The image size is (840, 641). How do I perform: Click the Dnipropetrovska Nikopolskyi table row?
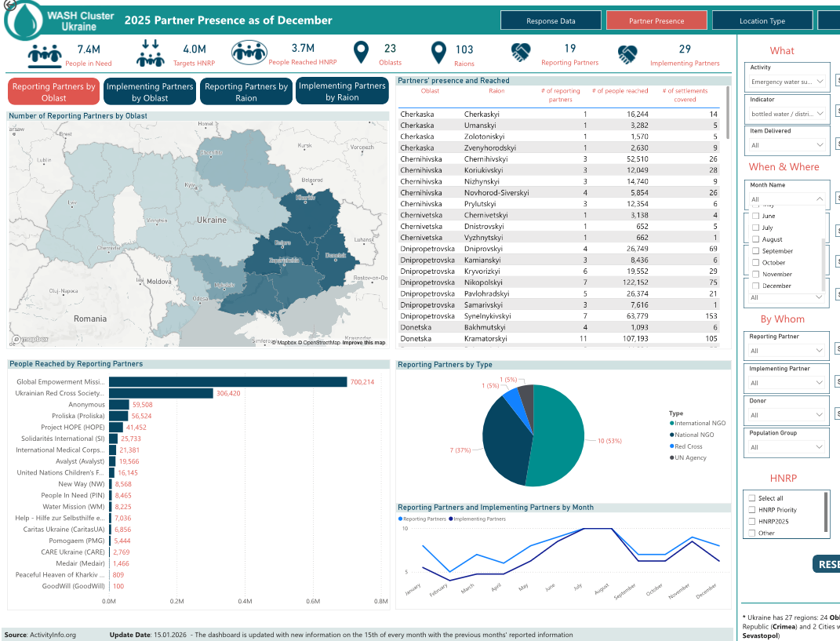click(563, 282)
